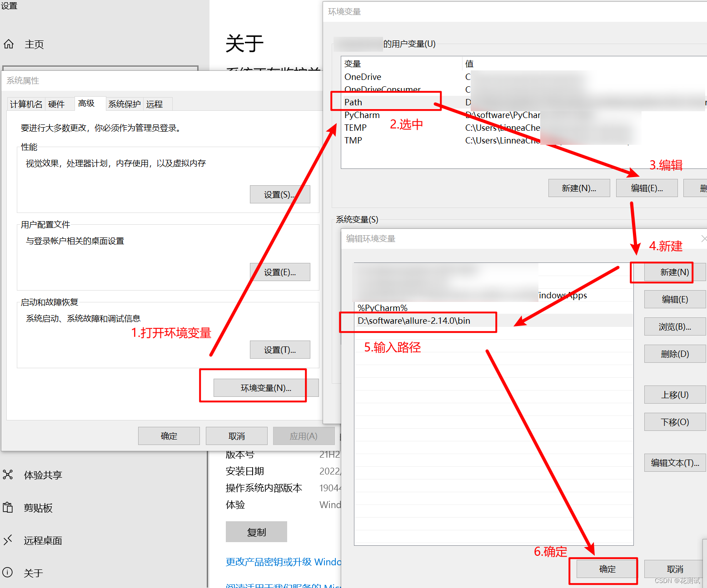Image resolution: width=707 pixels, height=588 pixels.
Task: Open the 更改产品密钥或升级 Windows link
Action: click(284, 562)
